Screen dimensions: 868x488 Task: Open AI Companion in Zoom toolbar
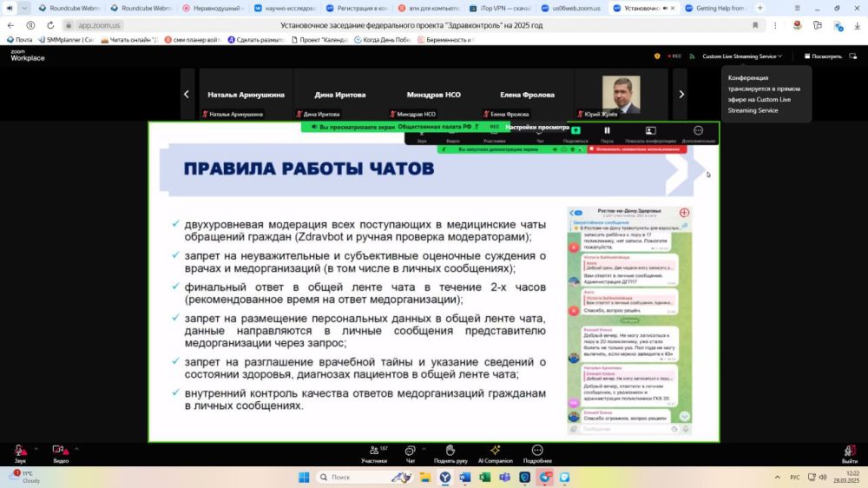click(x=495, y=453)
